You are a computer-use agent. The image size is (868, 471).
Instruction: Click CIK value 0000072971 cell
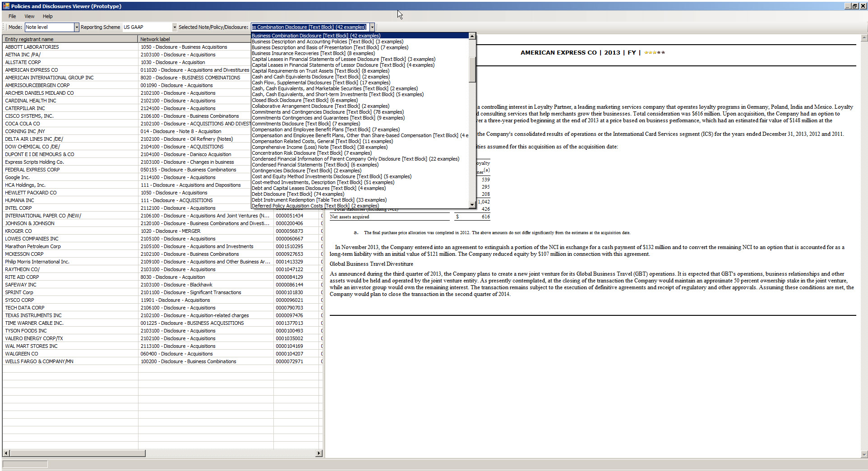pos(296,361)
